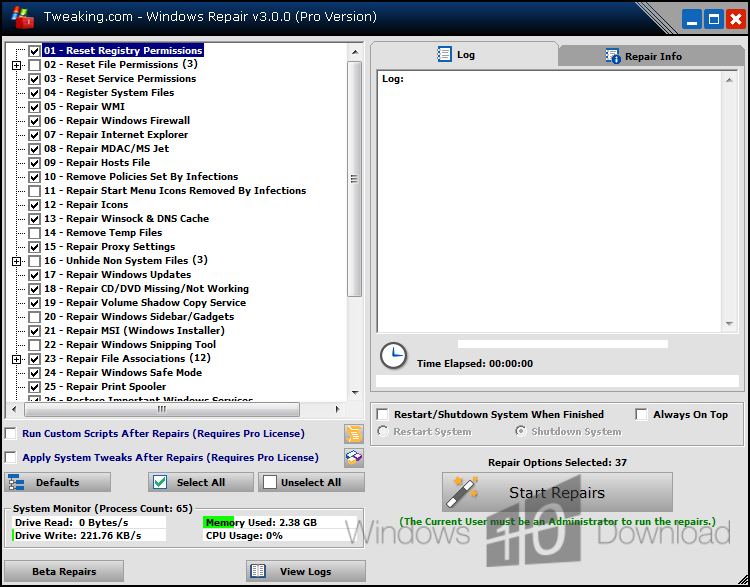The height and width of the screenshot is (587, 750).
Task: Click repair list scroll right arrow
Action: point(338,410)
